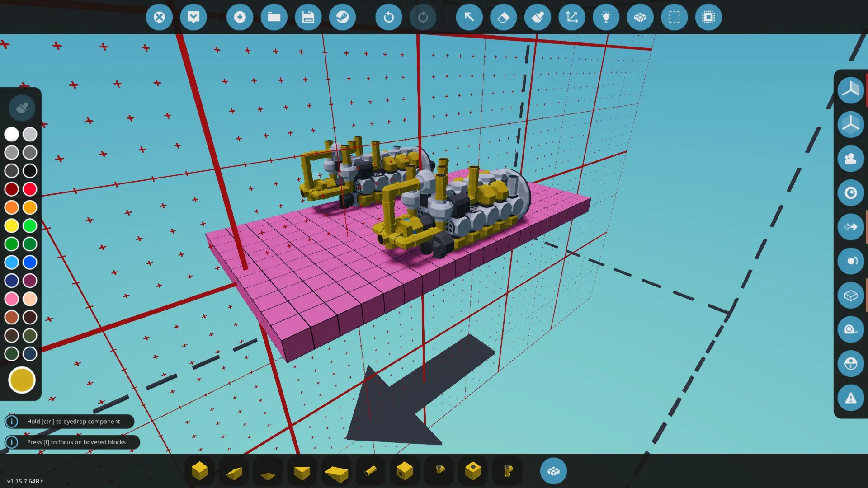
Task: Toggle the lightbulb lighting button
Action: (606, 17)
